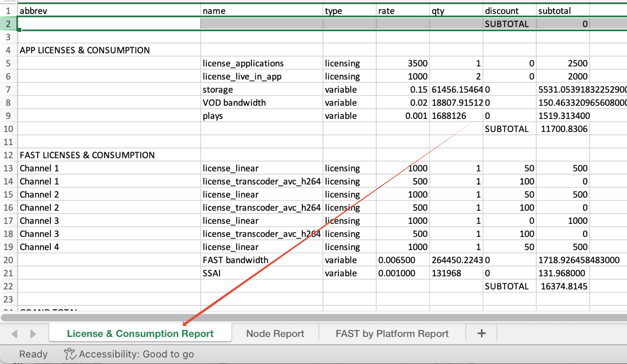The width and height of the screenshot is (627, 364).
Task: Click Accessibility: Good to go status text
Action: [136, 354]
